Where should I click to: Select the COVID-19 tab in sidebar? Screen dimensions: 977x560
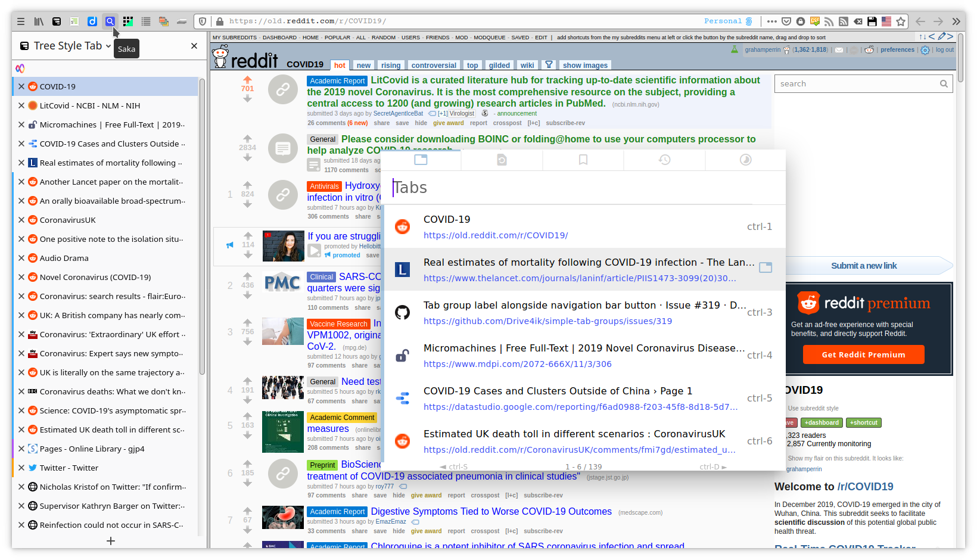tap(105, 86)
